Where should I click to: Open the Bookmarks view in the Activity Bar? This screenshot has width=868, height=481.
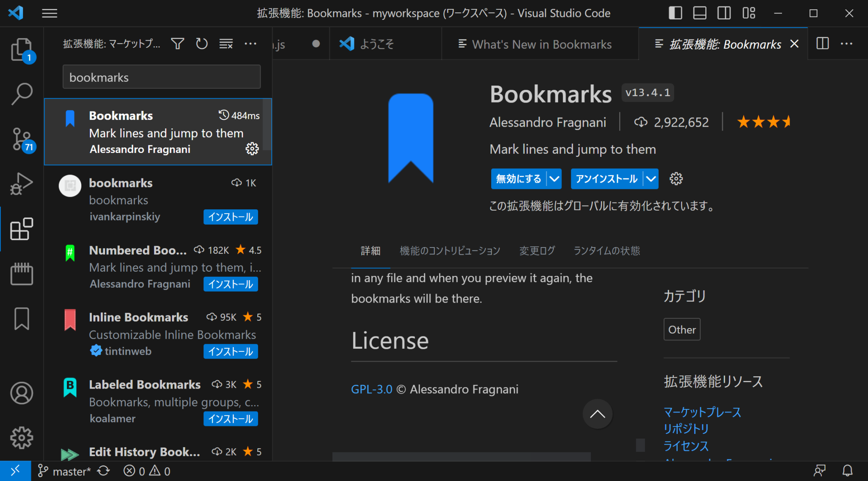pos(21,319)
